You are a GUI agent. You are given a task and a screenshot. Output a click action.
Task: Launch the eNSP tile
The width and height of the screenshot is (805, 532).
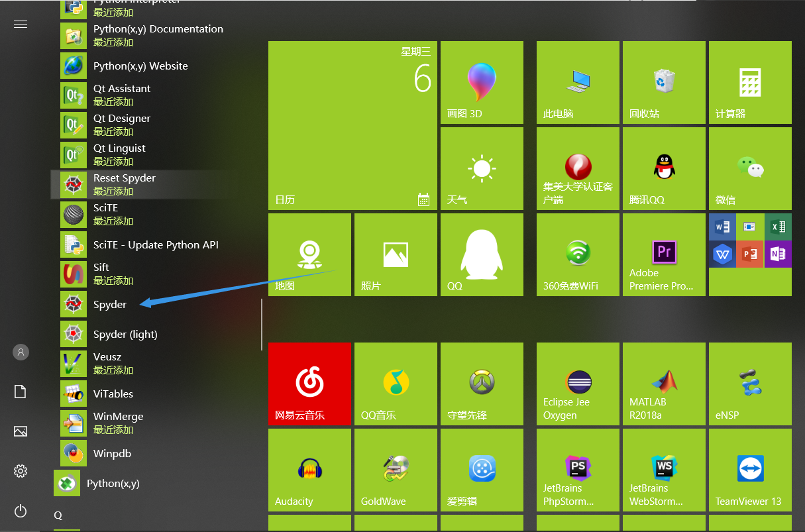coord(750,384)
